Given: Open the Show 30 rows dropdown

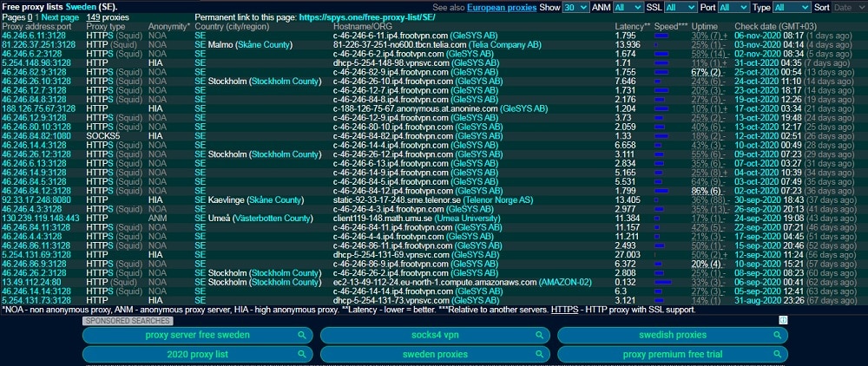Looking at the screenshot, I should 575,7.
